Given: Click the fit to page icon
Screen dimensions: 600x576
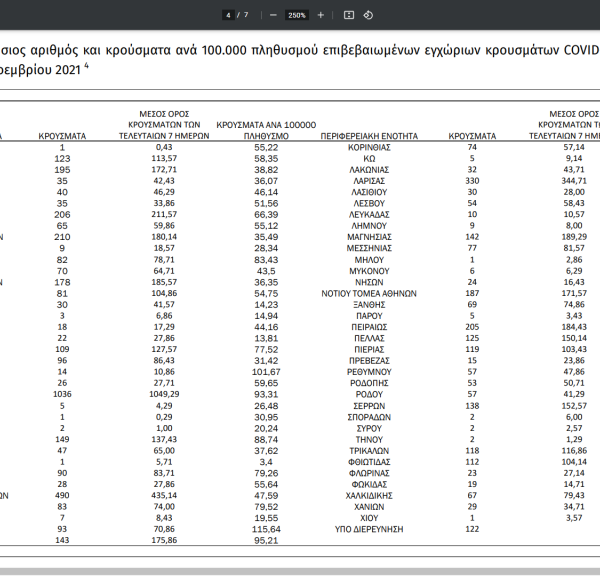Looking at the screenshot, I should point(349,15).
